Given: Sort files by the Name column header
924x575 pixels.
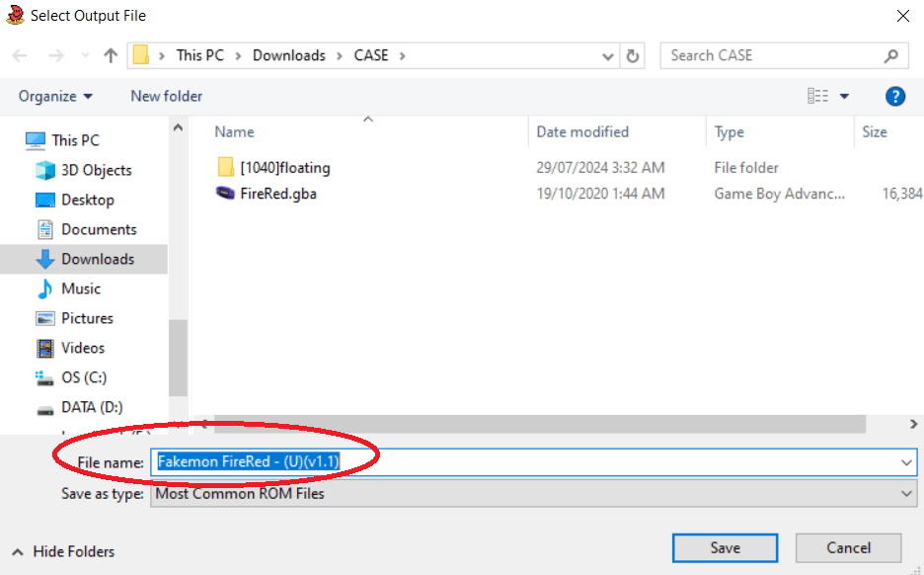Looking at the screenshot, I should 234,131.
